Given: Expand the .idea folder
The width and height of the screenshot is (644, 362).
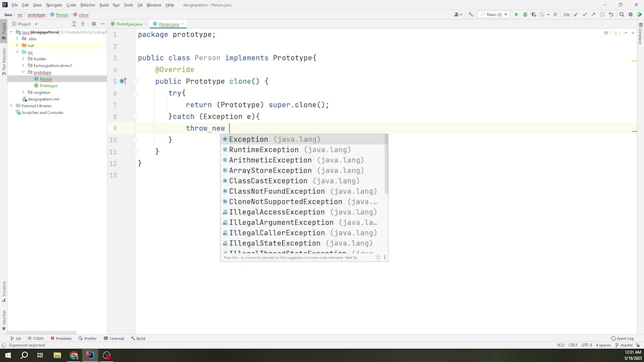Looking at the screenshot, I should pyautogui.click(x=17, y=39).
